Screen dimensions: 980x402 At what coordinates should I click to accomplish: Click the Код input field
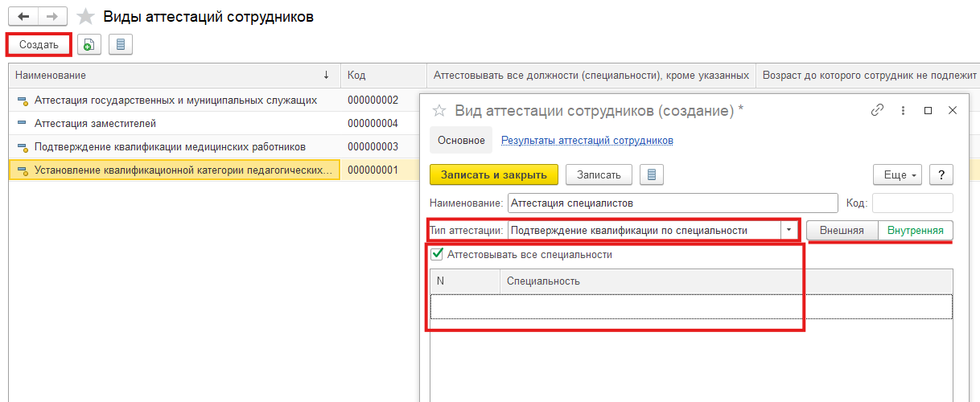[x=912, y=203]
